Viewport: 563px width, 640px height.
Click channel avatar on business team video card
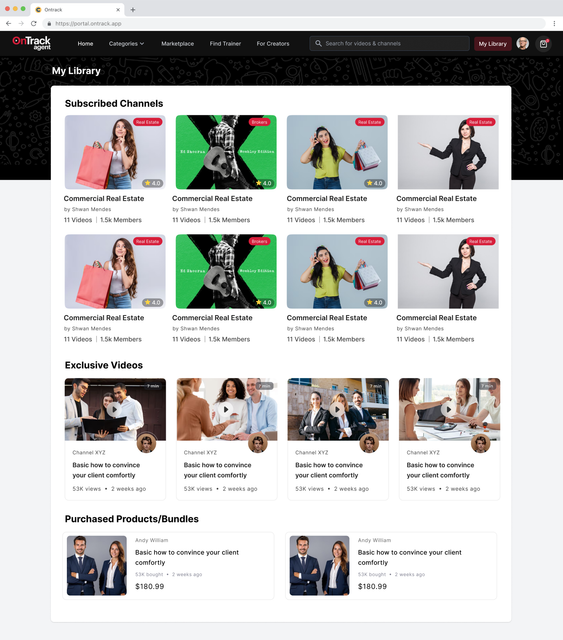(369, 443)
